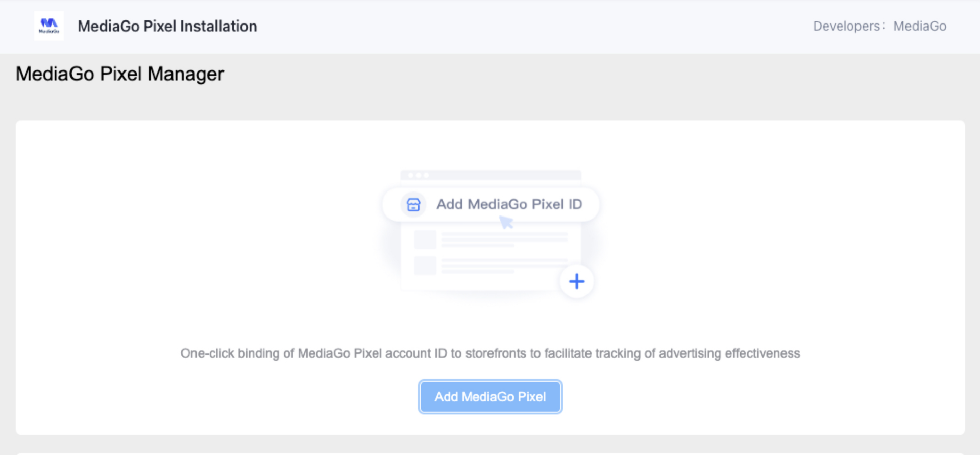Open the MediaGo developers link
Image resolution: width=980 pixels, height=455 pixels.
pyautogui.click(x=920, y=26)
